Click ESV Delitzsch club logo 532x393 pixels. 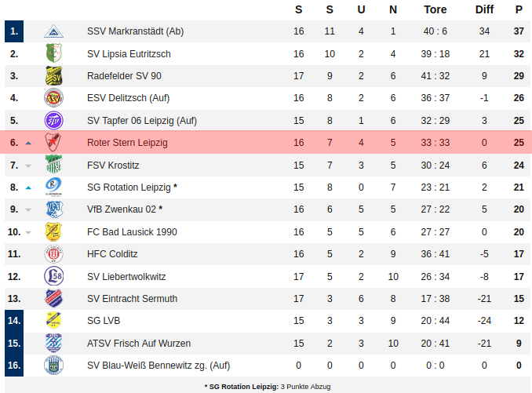[53, 98]
